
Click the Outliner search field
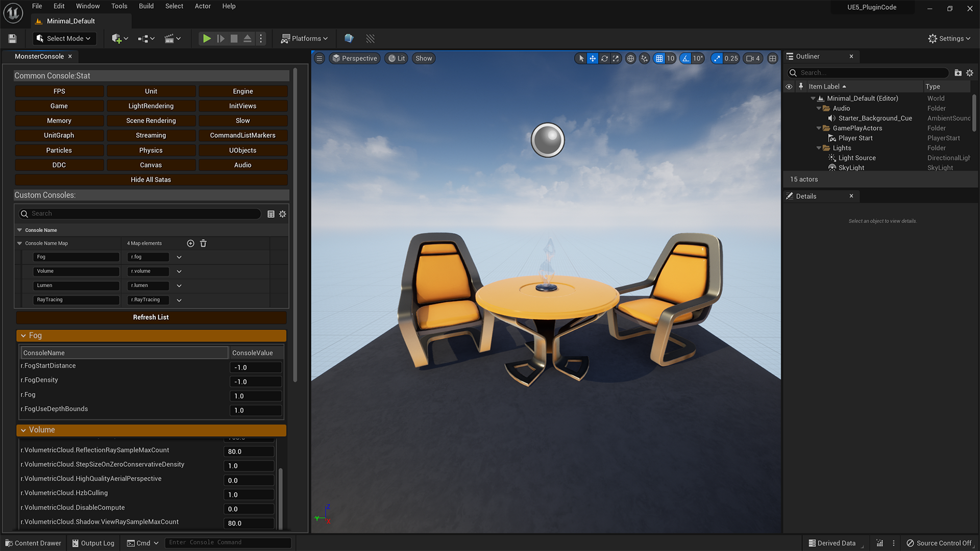coord(868,72)
